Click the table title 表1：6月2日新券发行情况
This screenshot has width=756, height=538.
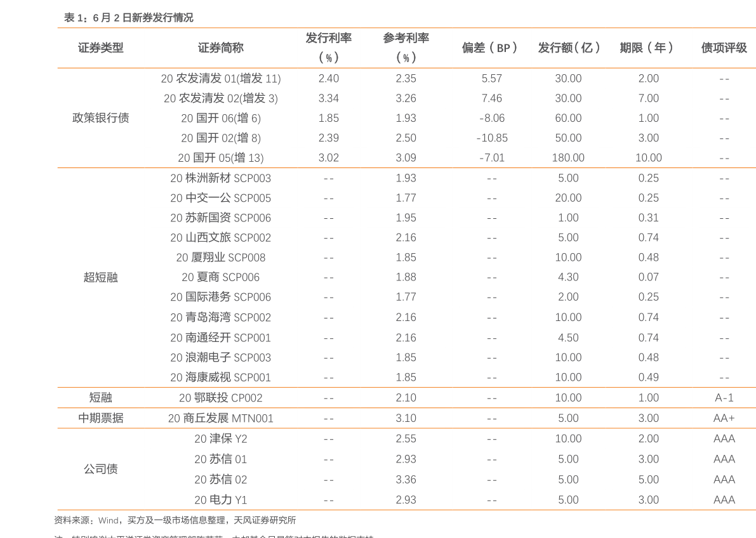point(128,18)
